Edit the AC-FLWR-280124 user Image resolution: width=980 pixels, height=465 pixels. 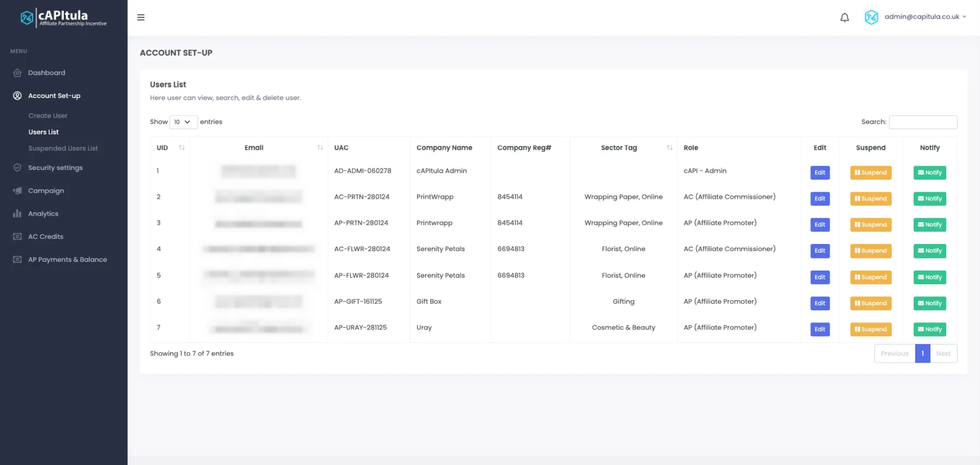click(820, 251)
